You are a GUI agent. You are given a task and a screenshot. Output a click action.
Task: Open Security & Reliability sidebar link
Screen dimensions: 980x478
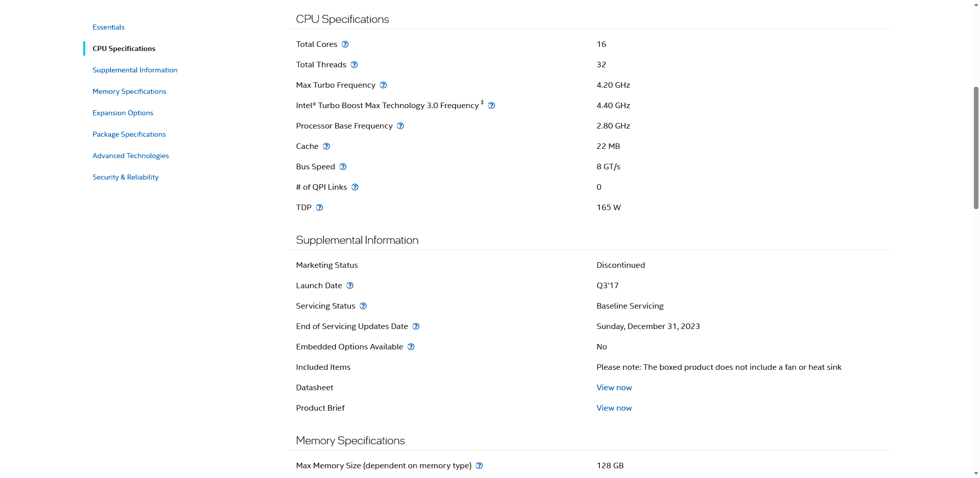pyautogui.click(x=126, y=177)
